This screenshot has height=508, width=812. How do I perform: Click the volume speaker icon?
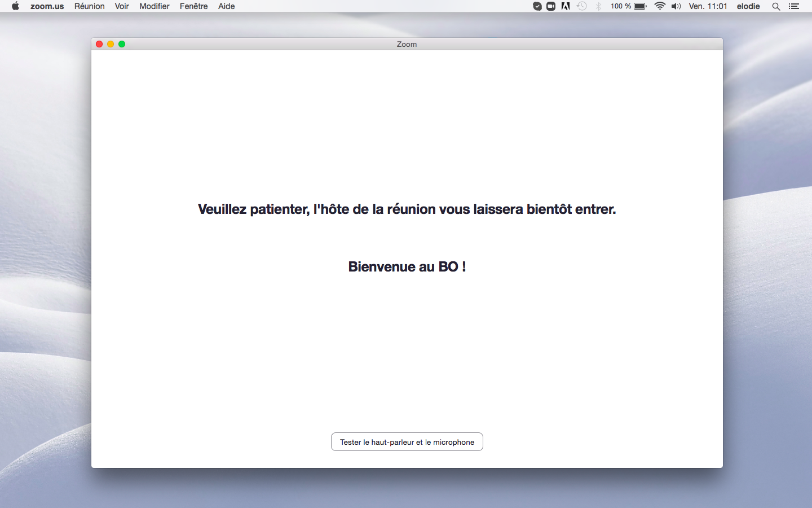point(676,6)
